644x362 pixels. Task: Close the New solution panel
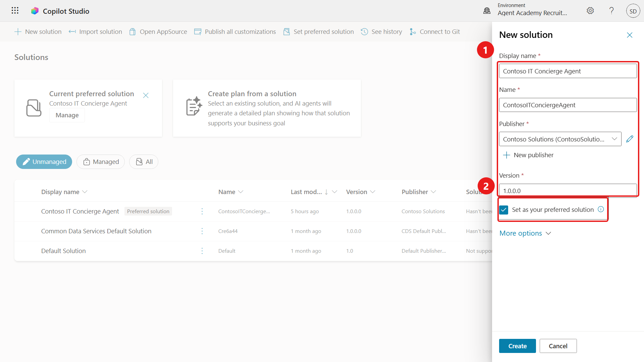point(630,35)
